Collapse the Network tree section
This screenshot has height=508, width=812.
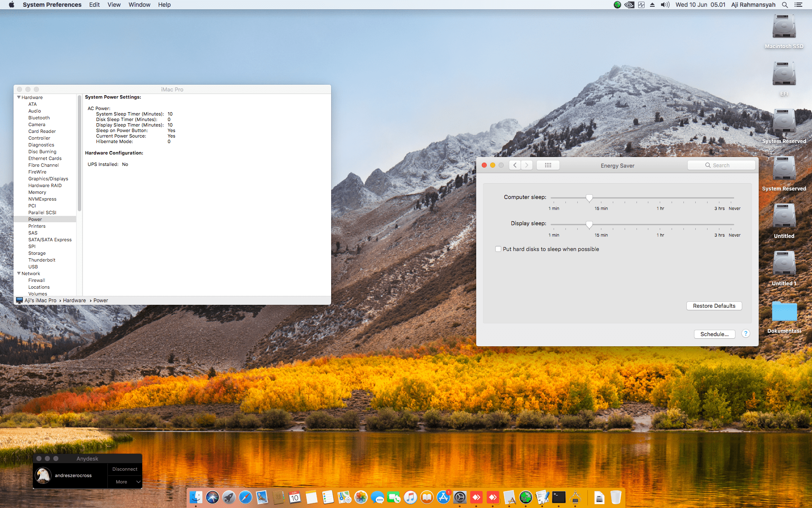tap(19, 273)
